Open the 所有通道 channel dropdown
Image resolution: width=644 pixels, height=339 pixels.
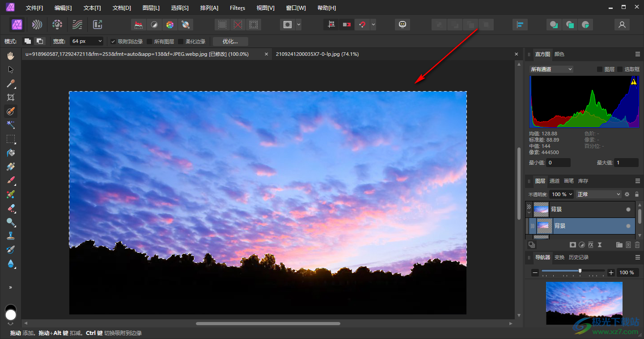(x=551, y=69)
